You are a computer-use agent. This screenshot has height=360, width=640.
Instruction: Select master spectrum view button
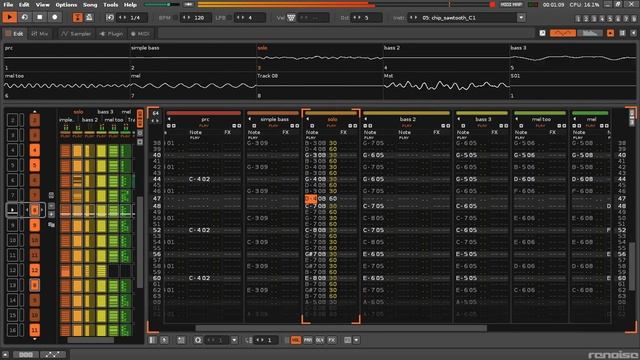click(x=590, y=33)
